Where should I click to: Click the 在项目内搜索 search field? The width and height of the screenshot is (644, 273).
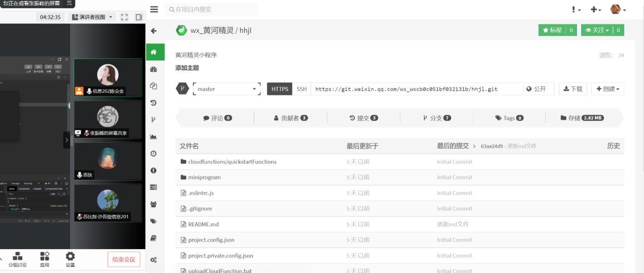tap(213, 9)
